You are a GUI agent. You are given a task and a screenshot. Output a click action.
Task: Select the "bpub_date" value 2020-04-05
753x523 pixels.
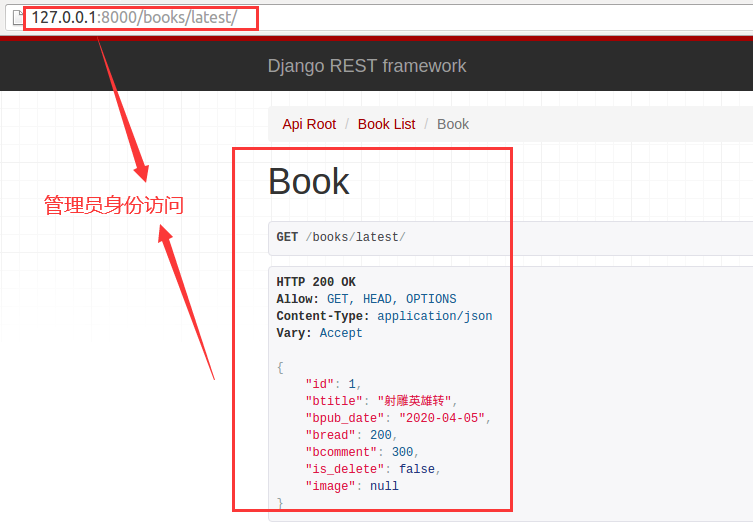coord(442,418)
